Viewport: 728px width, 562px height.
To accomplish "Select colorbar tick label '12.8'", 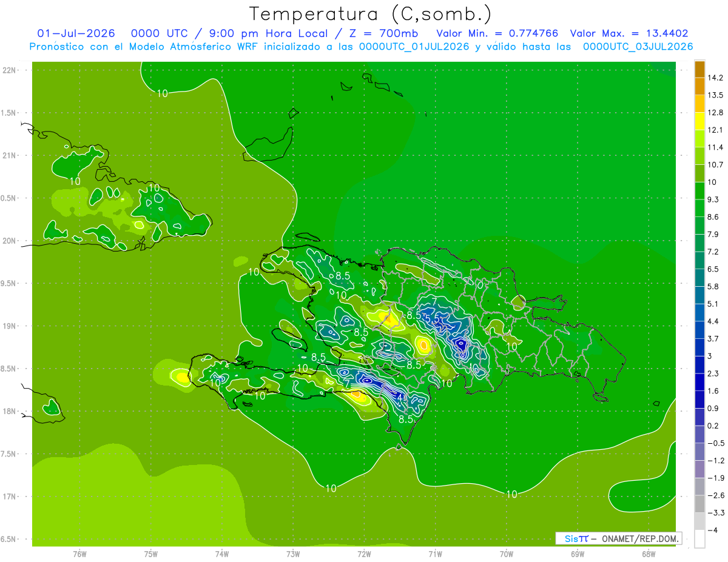I will (x=716, y=113).
